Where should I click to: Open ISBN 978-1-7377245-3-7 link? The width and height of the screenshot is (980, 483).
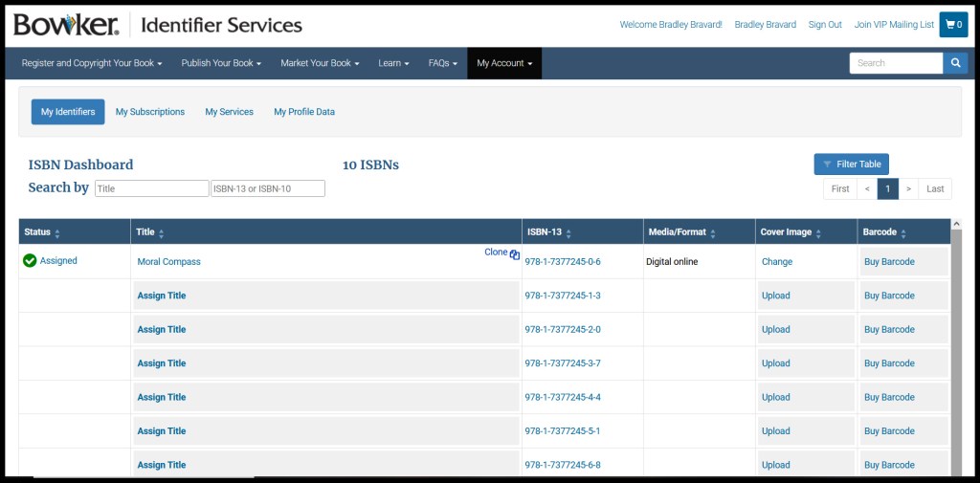click(x=563, y=363)
